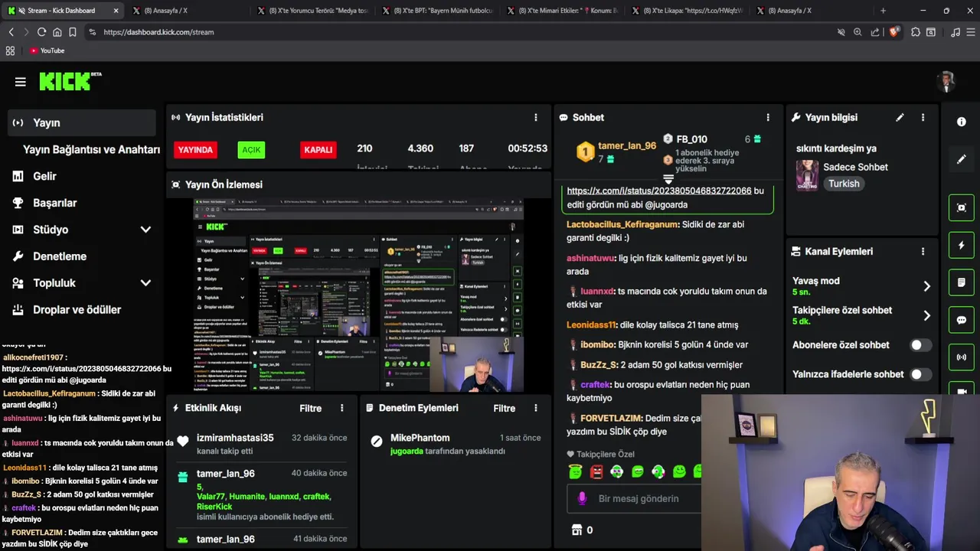Expand the Topluluk sidebar section

145,283
